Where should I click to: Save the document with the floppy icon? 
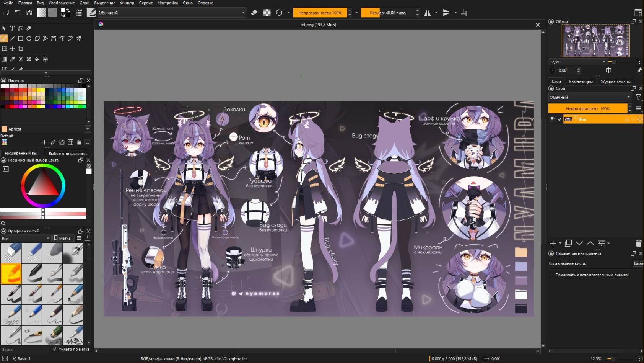[29, 13]
